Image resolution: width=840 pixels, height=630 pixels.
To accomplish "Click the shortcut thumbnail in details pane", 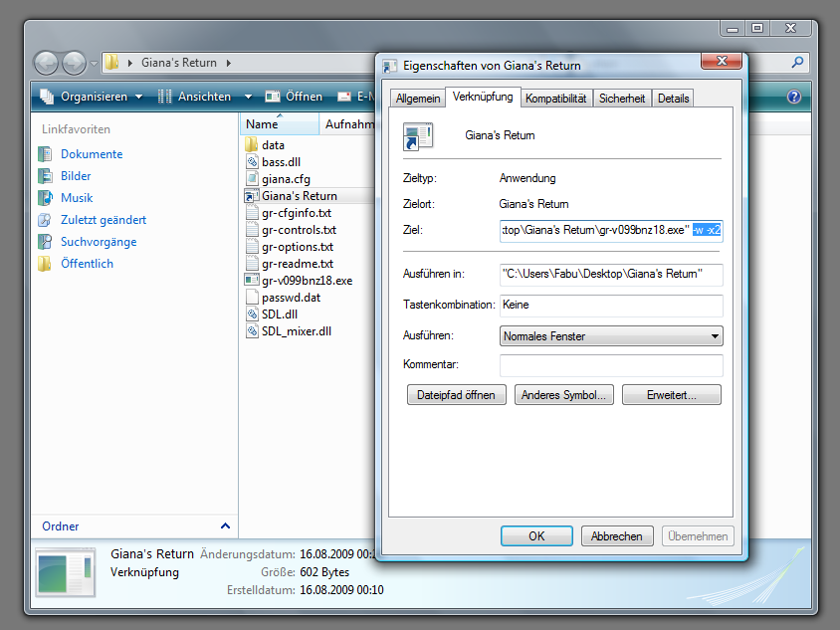I will (66, 572).
